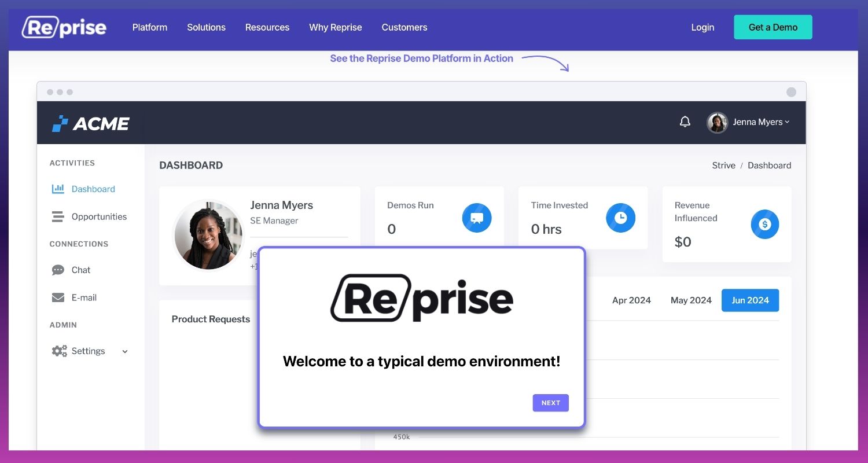
Task: Select the Jun 2024 tab
Action: [750, 300]
